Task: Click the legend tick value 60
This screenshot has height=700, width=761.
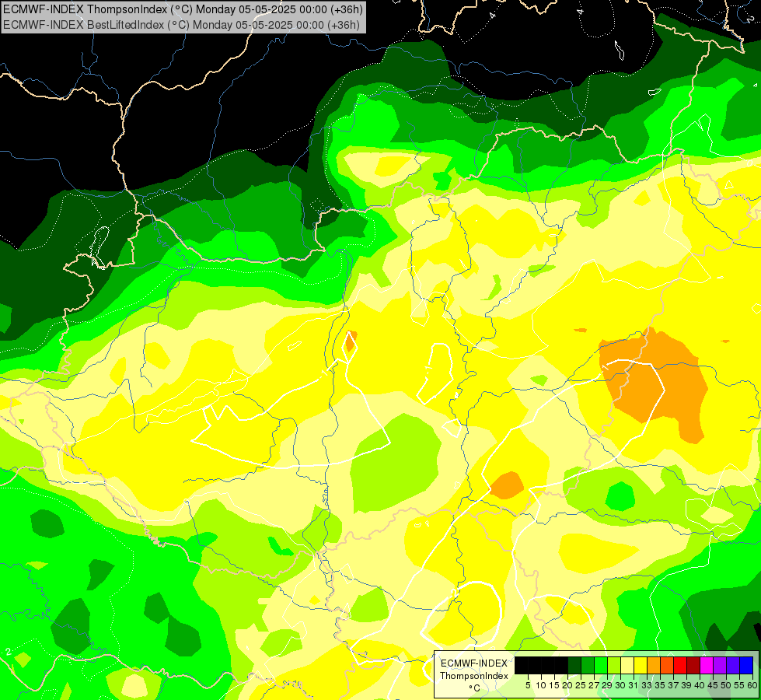Action: (x=752, y=685)
